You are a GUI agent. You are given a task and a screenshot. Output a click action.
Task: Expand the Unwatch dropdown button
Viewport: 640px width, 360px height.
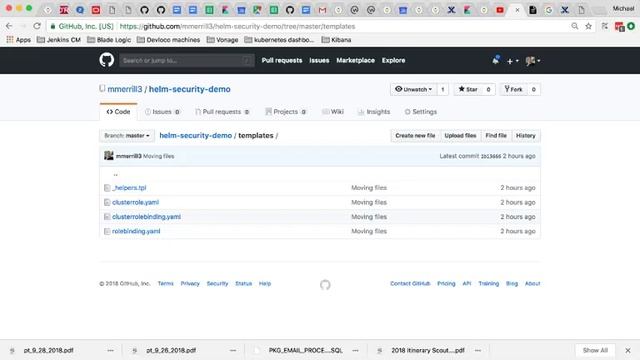(413, 89)
